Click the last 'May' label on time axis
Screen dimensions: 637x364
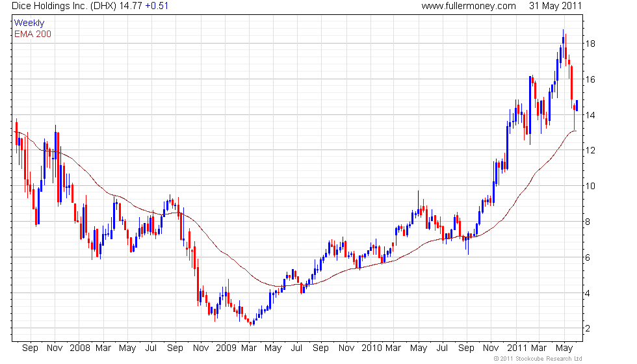pos(564,348)
